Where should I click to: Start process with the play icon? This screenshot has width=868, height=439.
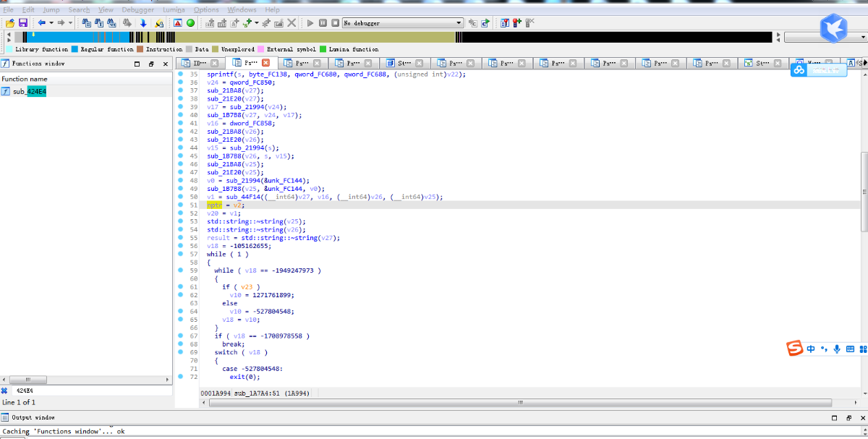point(311,23)
